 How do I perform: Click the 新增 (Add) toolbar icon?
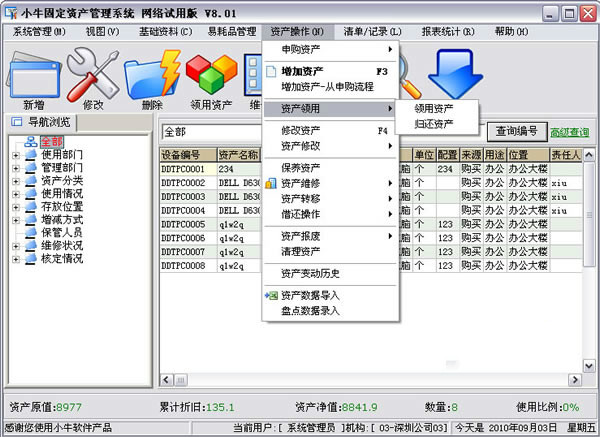33,73
